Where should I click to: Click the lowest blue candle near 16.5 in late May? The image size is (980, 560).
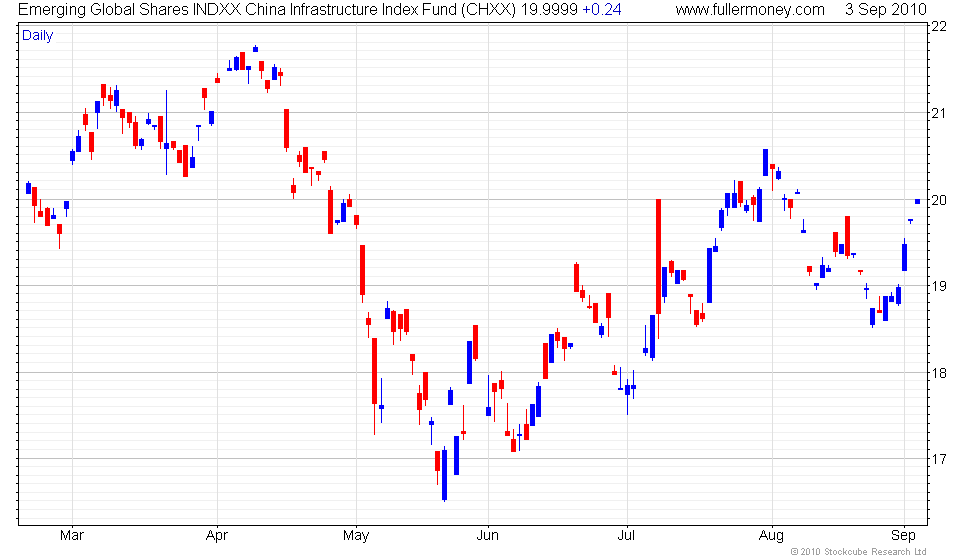tap(444, 474)
